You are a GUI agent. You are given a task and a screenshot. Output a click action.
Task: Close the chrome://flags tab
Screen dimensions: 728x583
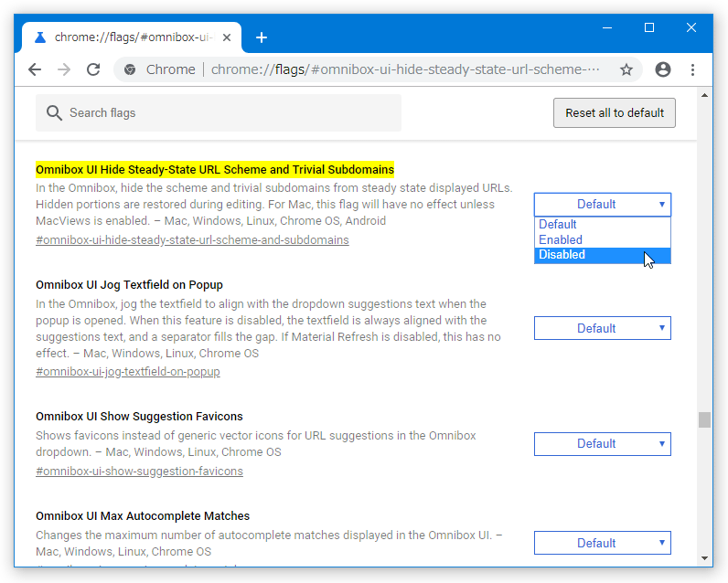tap(227, 37)
